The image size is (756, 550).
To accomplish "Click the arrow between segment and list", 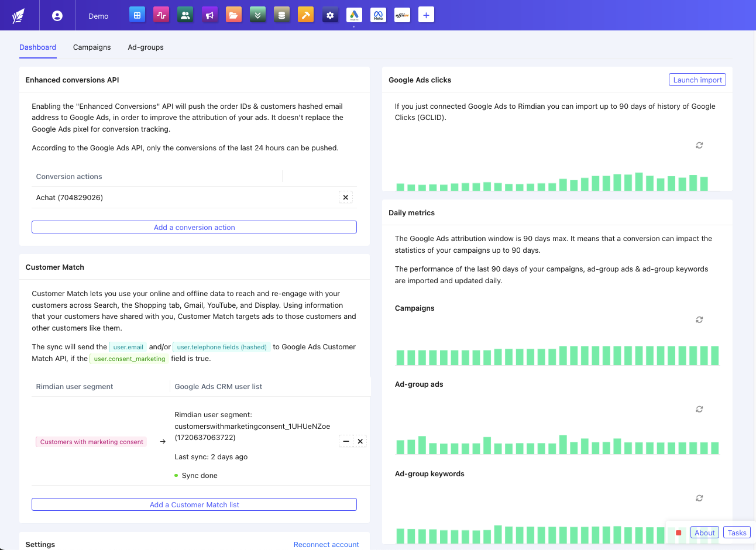I will [x=163, y=442].
